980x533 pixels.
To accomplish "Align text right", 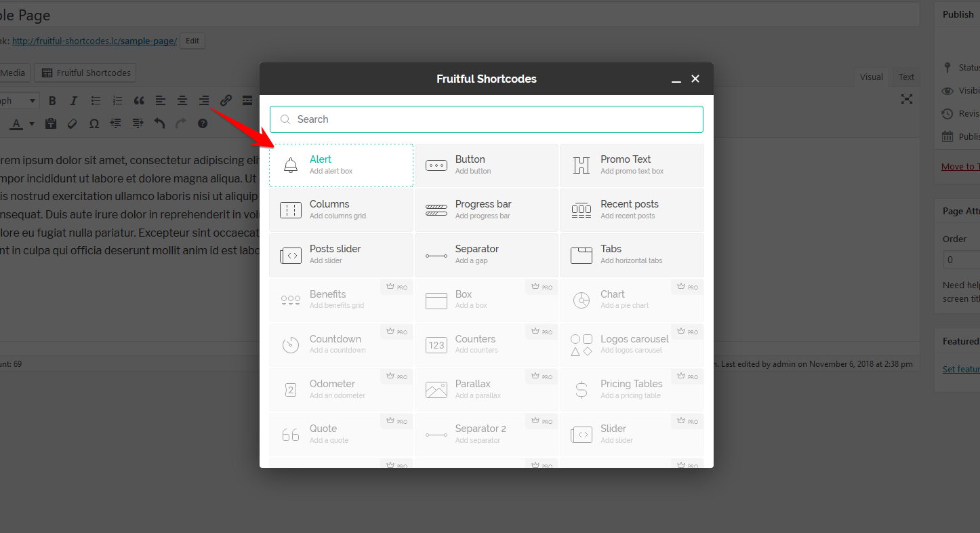I will [x=204, y=101].
